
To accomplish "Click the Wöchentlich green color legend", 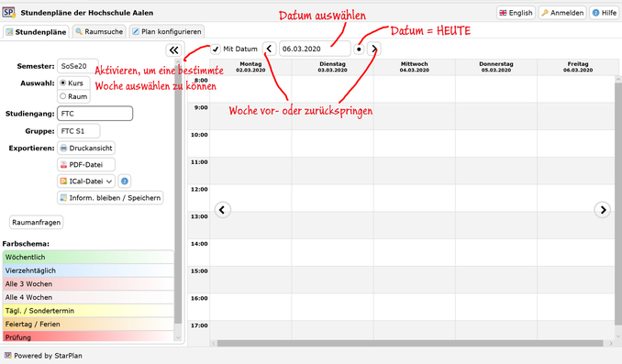I will [88, 257].
